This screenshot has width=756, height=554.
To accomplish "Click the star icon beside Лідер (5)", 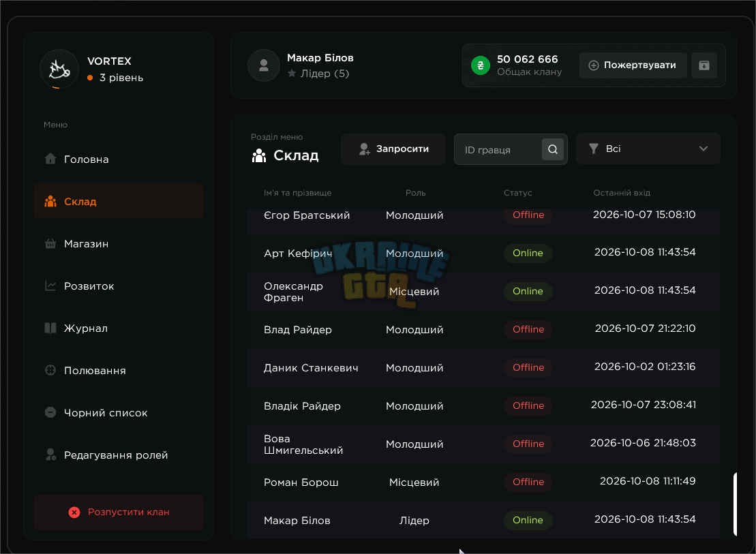I will click(x=292, y=74).
